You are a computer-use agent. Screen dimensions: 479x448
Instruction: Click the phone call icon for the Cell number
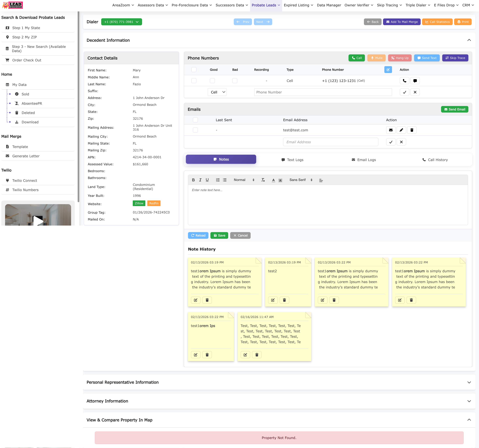coord(404,81)
